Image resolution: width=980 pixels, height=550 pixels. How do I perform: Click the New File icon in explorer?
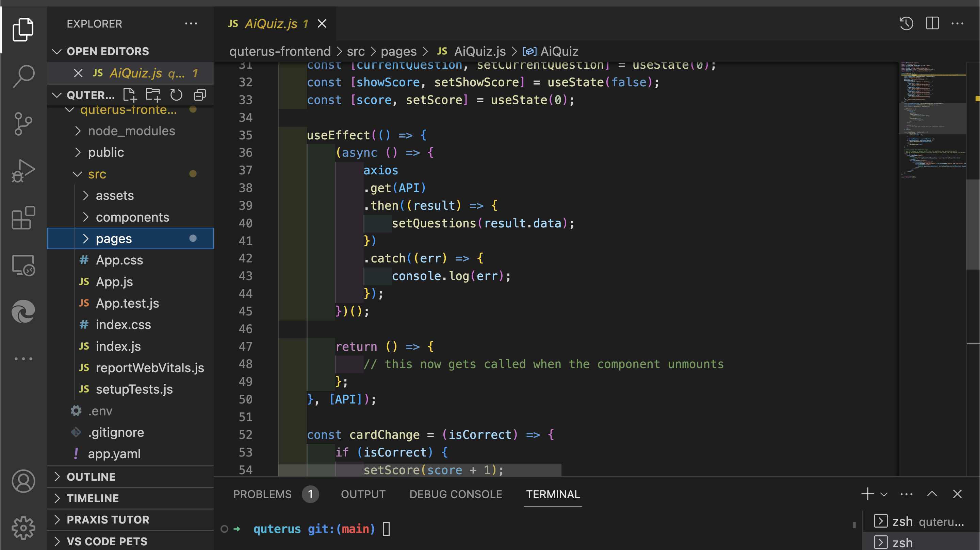(130, 94)
